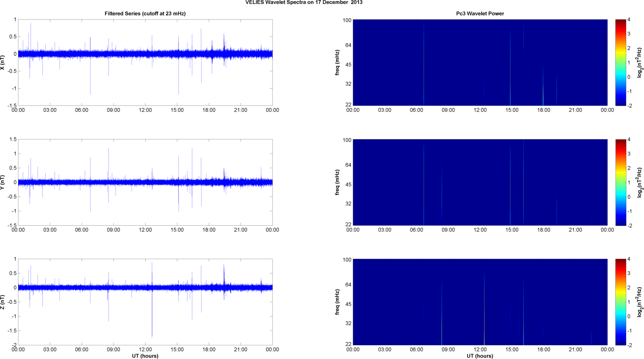Click the 'Pc3 Wavelet Power' heading

(480, 13)
